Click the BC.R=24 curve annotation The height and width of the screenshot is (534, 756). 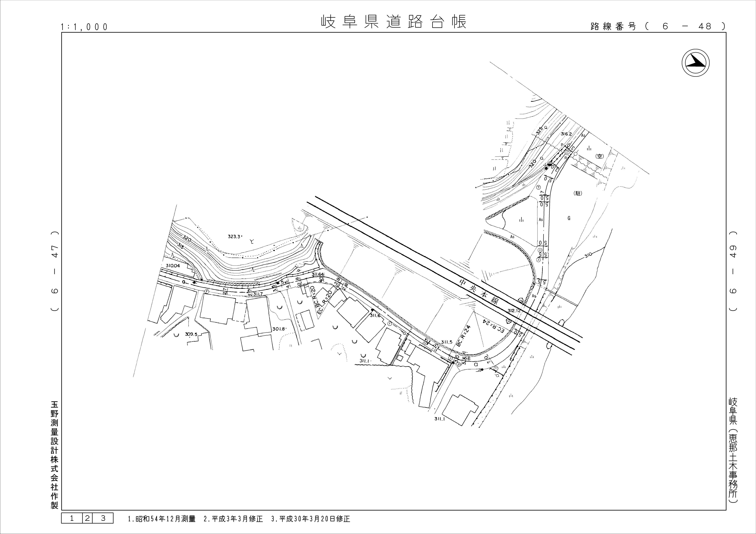pyautogui.click(x=464, y=336)
